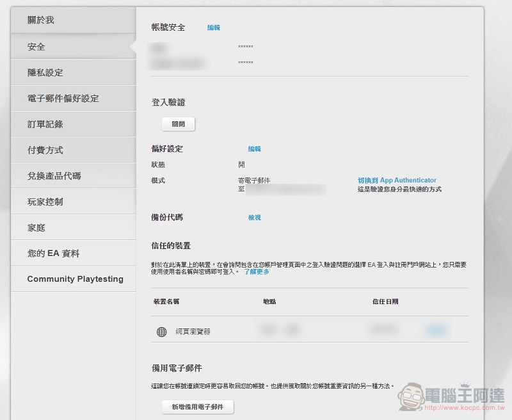Select 兌換產品代碼 in the sidebar
The height and width of the screenshot is (420, 512).
(74, 175)
